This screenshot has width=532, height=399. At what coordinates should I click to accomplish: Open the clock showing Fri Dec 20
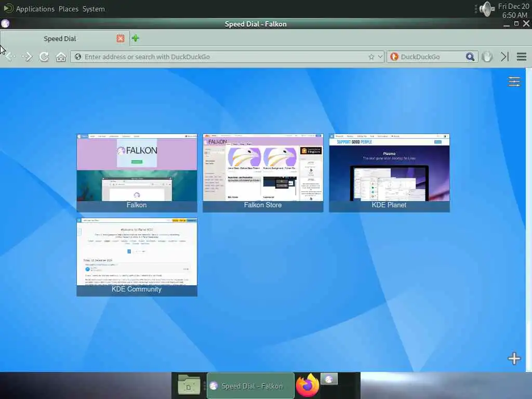click(513, 10)
